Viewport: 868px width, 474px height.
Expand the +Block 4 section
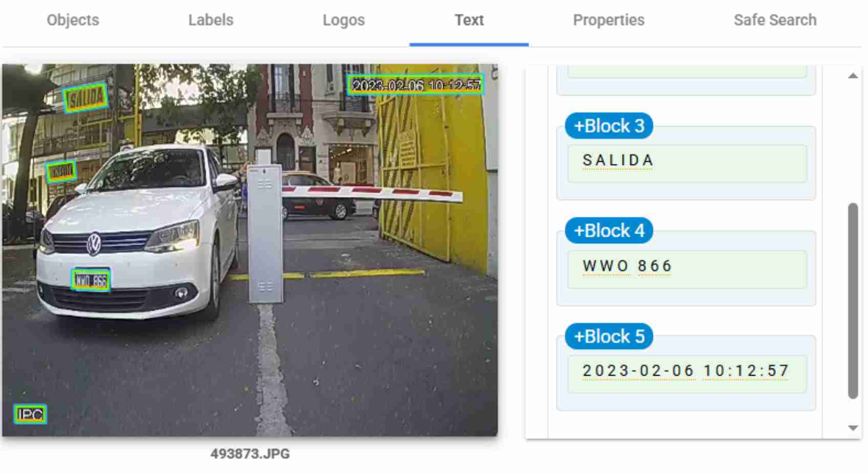(x=608, y=231)
